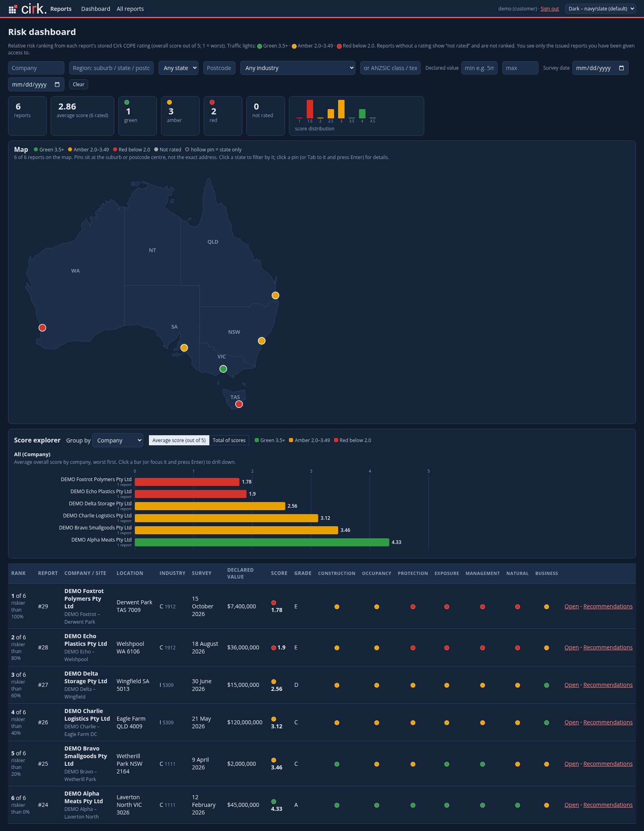The width and height of the screenshot is (644, 831).
Task: Click the red map pin in Western Australia
Action: [x=42, y=328]
